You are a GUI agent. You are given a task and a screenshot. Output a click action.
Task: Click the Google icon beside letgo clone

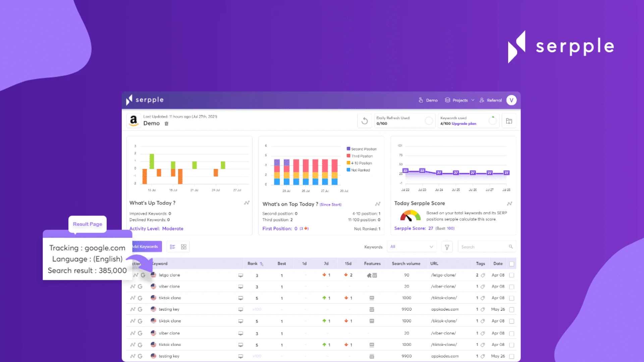pyautogui.click(x=143, y=275)
